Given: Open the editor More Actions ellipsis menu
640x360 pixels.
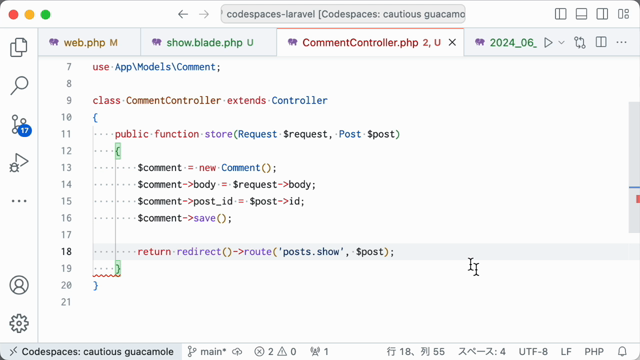Looking at the screenshot, I should point(621,42).
